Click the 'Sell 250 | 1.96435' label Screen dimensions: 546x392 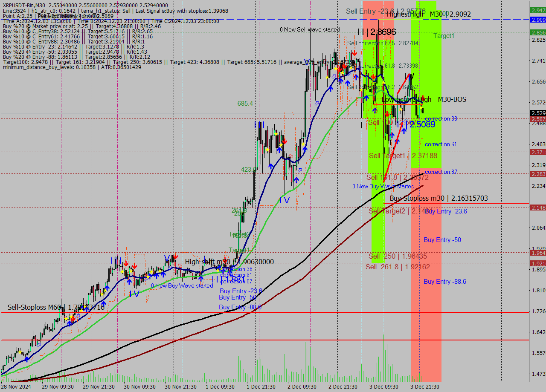[x=398, y=257]
